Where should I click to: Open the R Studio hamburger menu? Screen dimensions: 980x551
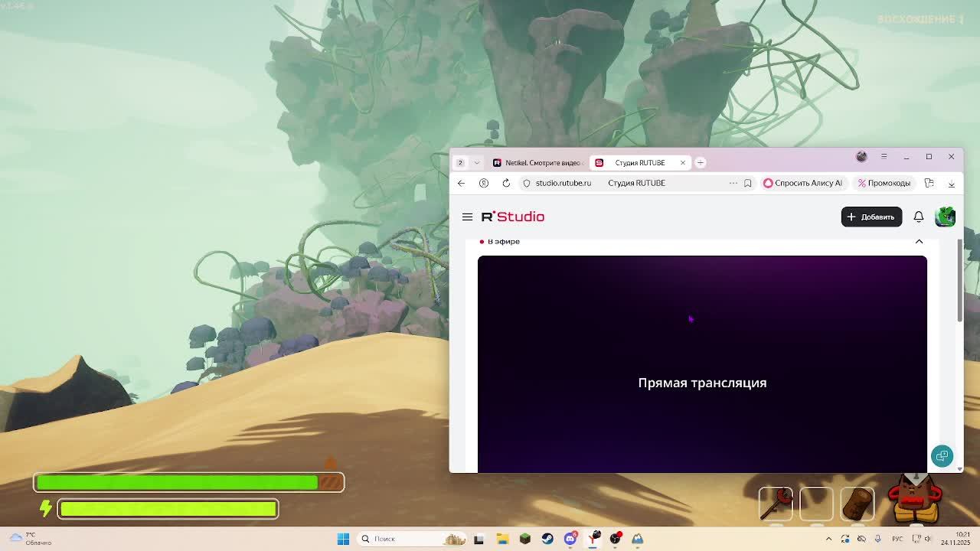467,217
